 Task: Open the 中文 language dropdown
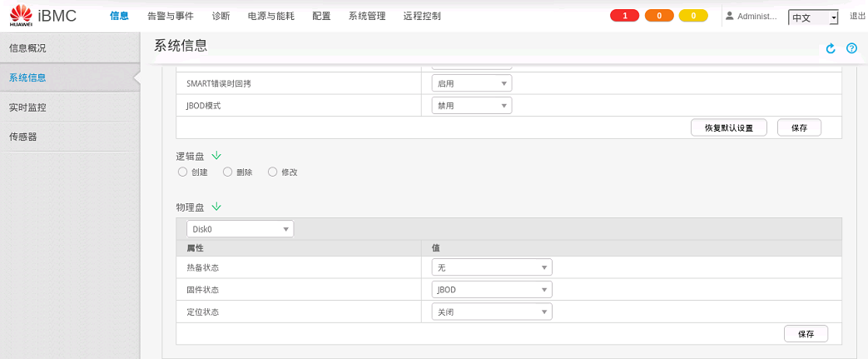813,17
